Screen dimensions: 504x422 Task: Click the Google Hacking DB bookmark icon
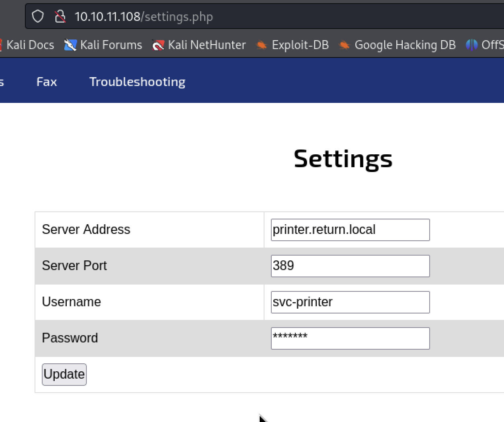click(344, 45)
